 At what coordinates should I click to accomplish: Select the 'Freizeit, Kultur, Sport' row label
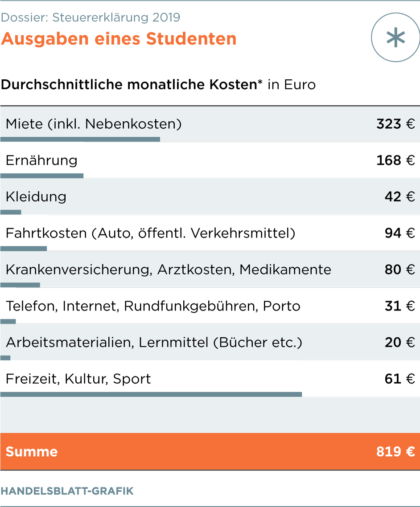tap(78, 379)
